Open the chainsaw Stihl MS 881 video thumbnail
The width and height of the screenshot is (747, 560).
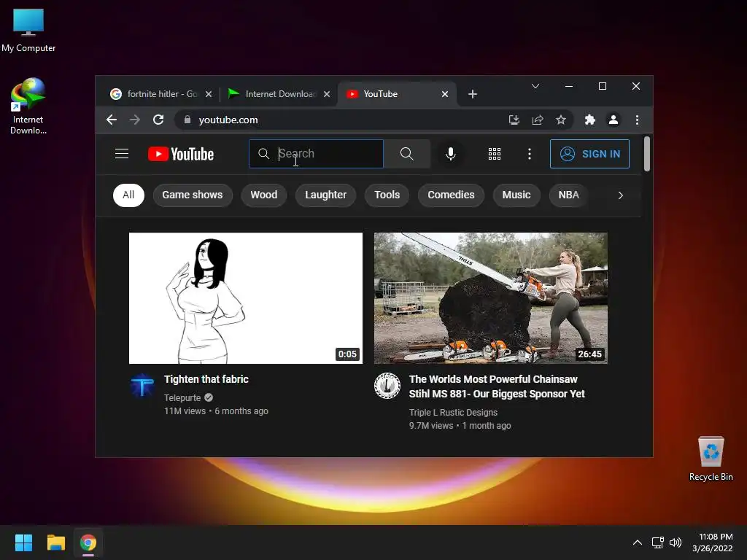click(x=491, y=298)
